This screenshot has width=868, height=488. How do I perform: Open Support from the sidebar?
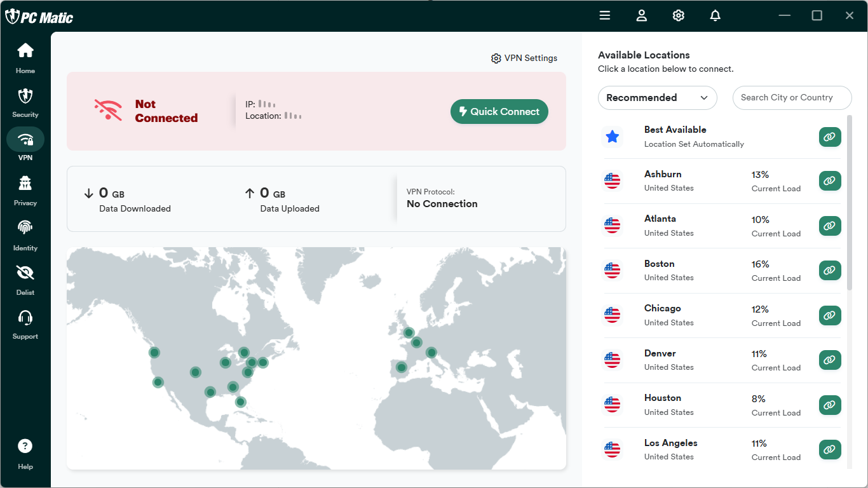tap(25, 324)
